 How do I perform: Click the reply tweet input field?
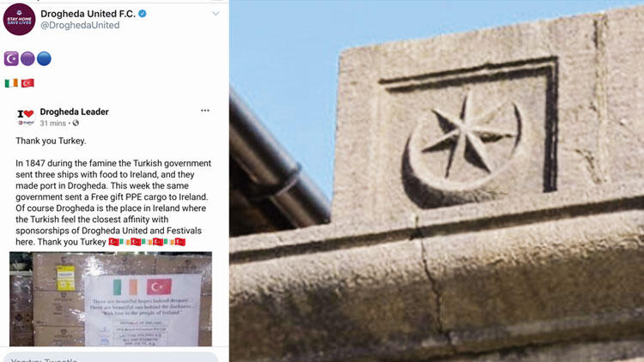click(111, 357)
